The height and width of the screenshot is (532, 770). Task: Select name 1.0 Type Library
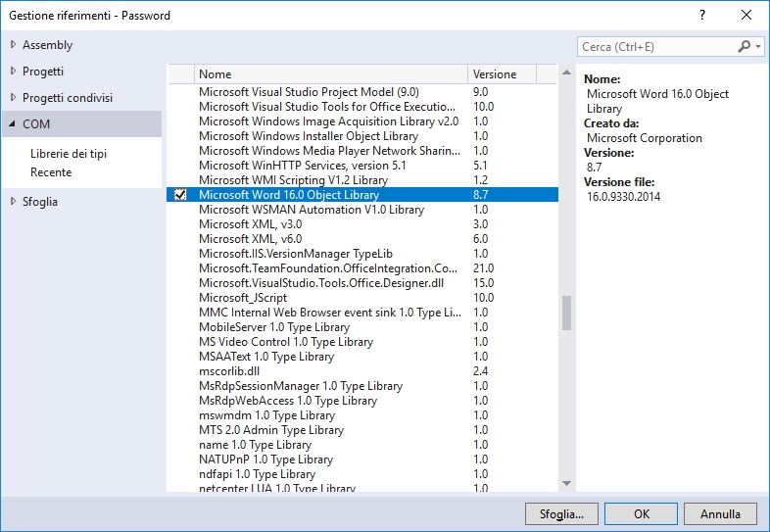coord(361,445)
